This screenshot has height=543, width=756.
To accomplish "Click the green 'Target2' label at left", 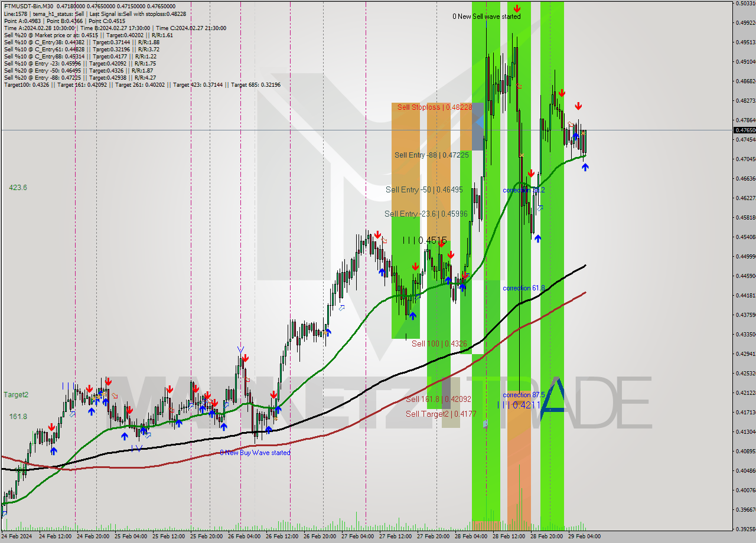I will 16,394.
